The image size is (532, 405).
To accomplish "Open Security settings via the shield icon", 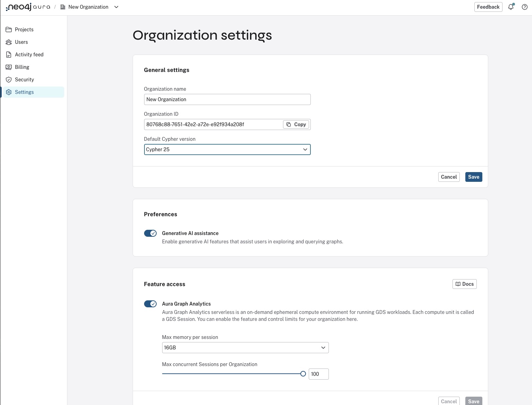I will click(9, 80).
